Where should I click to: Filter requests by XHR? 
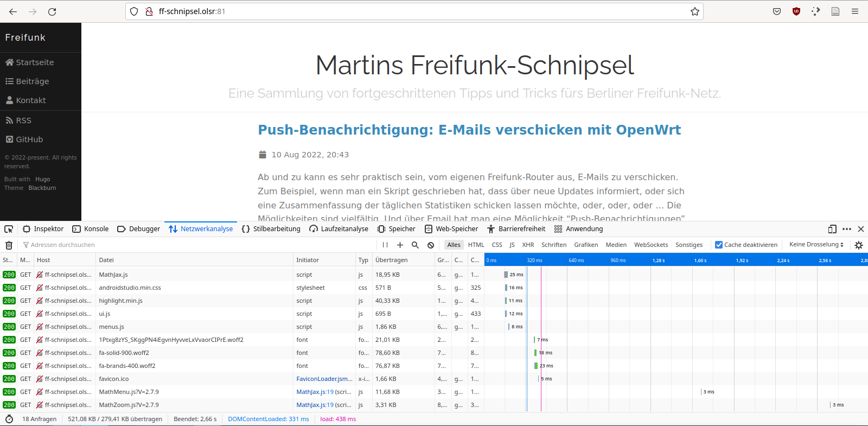[x=528, y=245]
